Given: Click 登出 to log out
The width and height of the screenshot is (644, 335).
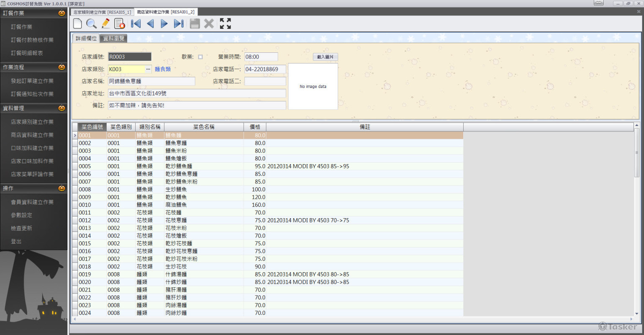Looking at the screenshot, I should 16,242.
